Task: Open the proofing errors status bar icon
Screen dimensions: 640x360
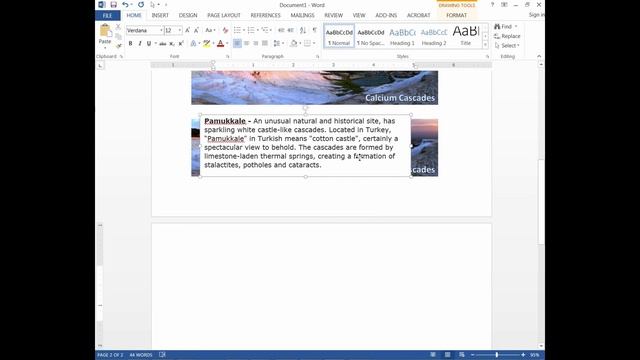Action: click(162, 355)
